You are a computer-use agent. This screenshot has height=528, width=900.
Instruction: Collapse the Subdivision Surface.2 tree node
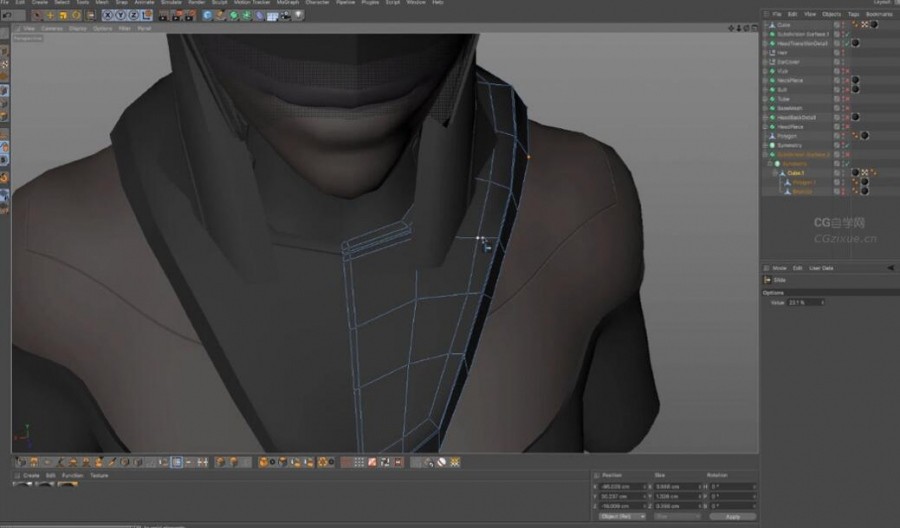(765, 154)
